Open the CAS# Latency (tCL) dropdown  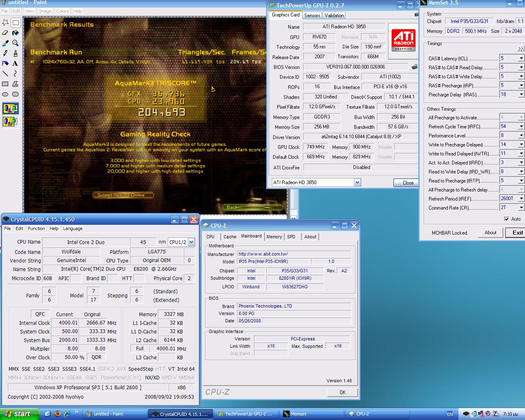(521, 58)
